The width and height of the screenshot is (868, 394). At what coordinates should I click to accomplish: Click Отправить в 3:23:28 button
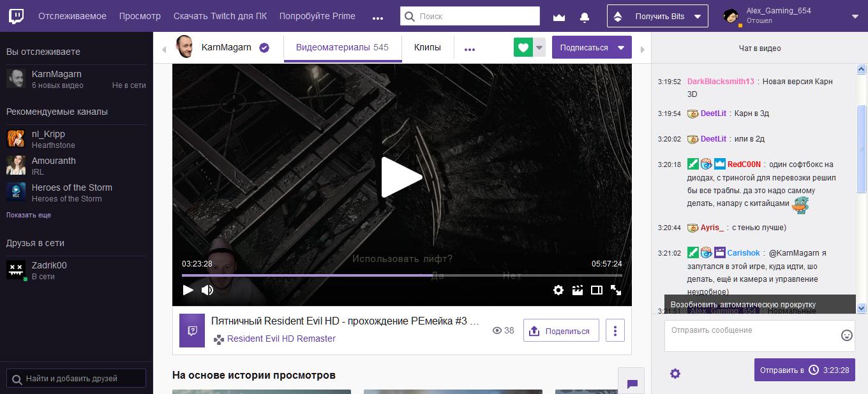coord(805,370)
